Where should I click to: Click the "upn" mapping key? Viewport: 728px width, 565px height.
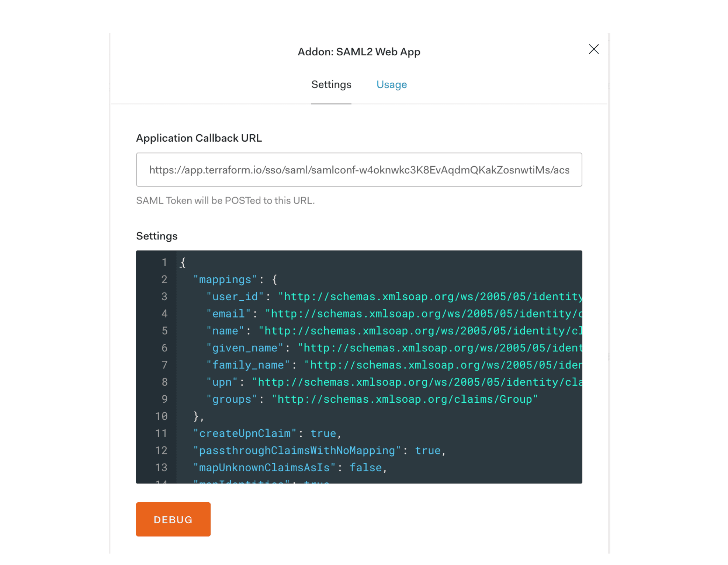(222, 382)
